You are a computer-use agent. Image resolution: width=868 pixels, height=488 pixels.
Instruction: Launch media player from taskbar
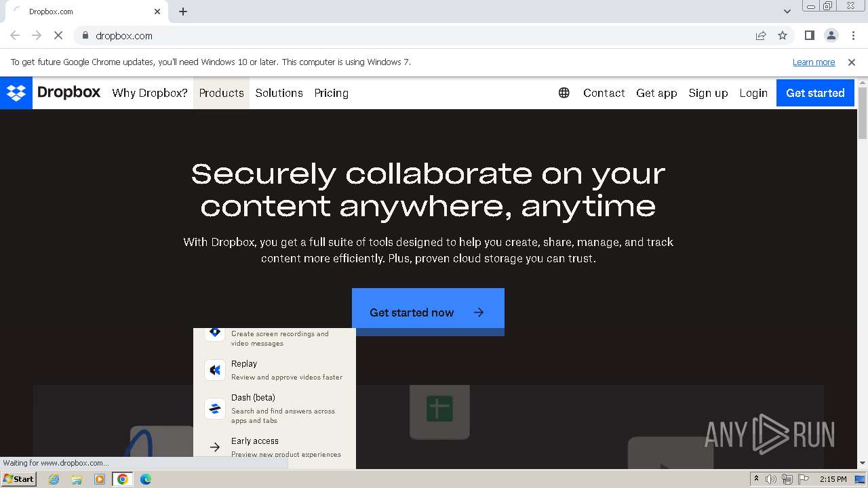(100, 479)
